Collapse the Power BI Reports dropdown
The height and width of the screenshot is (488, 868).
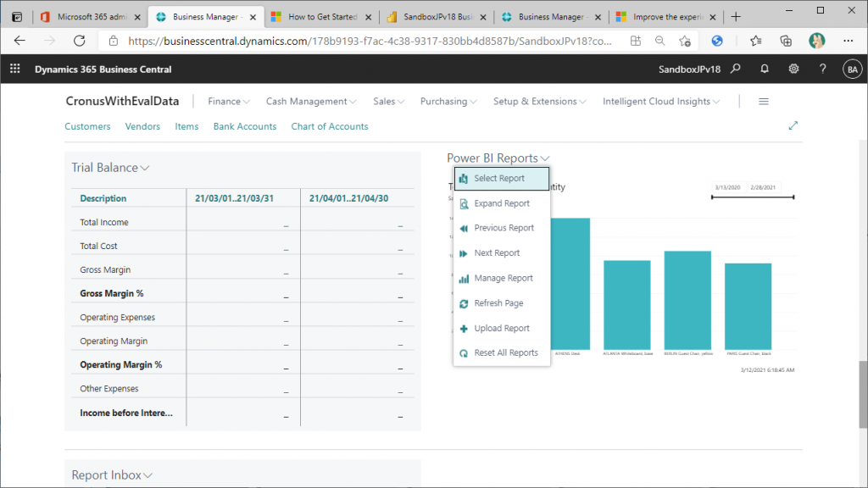click(498, 158)
